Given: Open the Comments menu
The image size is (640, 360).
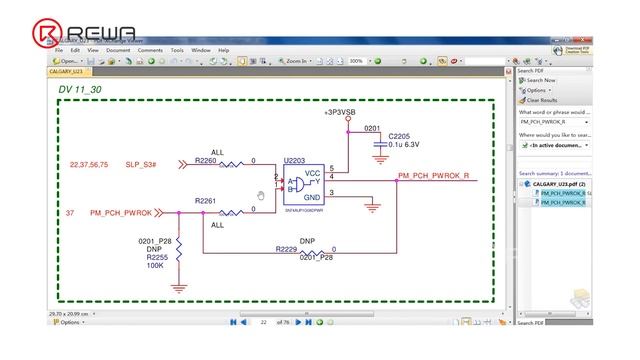Looking at the screenshot, I should click(x=150, y=50).
